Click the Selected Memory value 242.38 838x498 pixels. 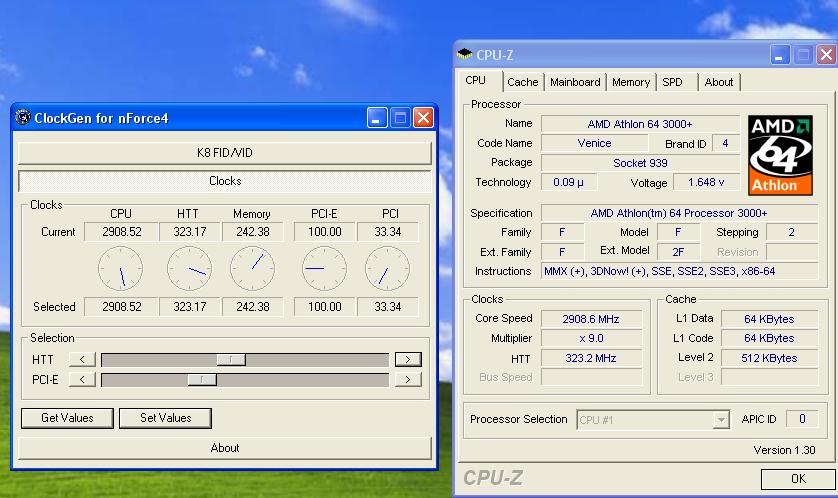[x=253, y=307]
